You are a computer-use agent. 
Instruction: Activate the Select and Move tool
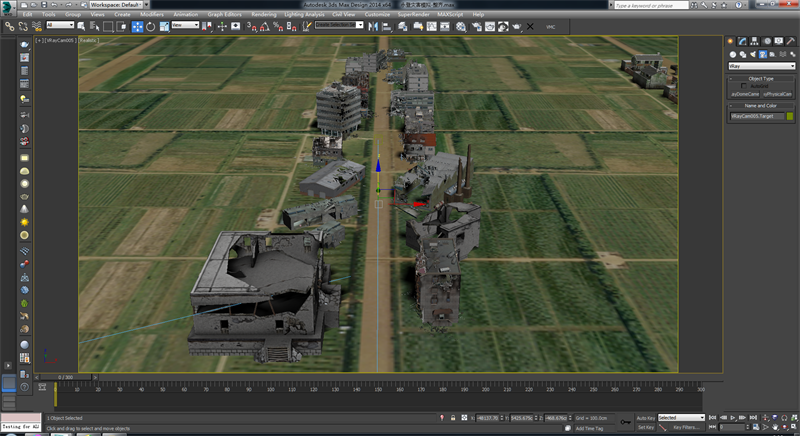pyautogui.click(x=139, y=26)
